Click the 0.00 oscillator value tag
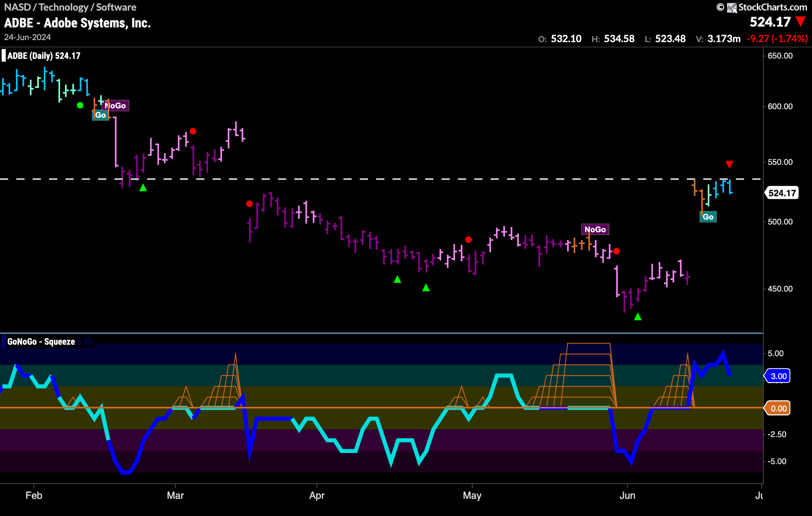The height and width of the screenshot is (516, 812). click(778, 408)
